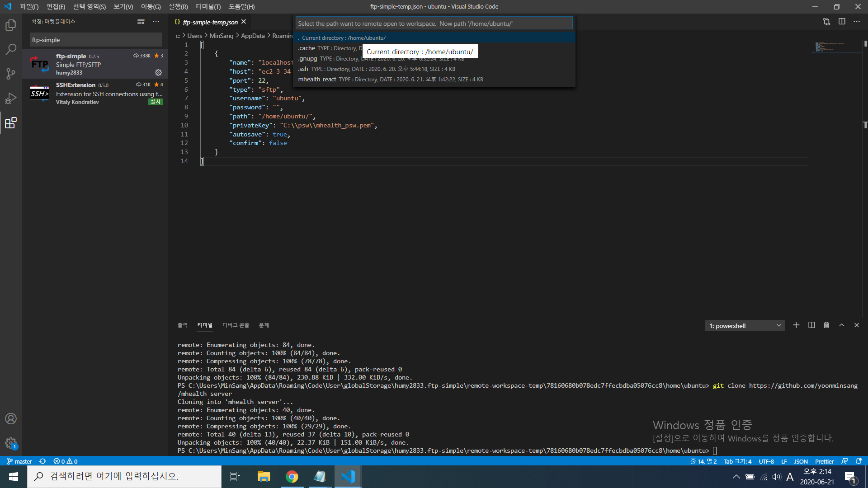
Task: Open Chrome from the Windows taskbar
Action: coord(292,477)
